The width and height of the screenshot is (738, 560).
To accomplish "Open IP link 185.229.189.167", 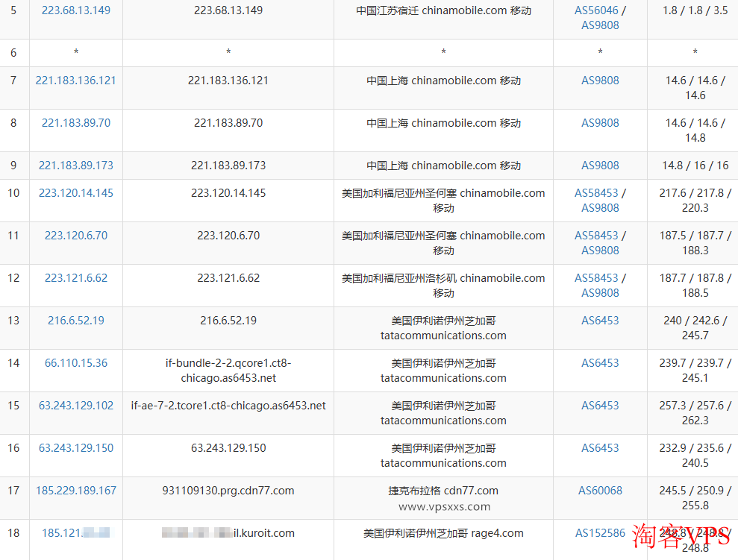I will (x=76, y=491).
